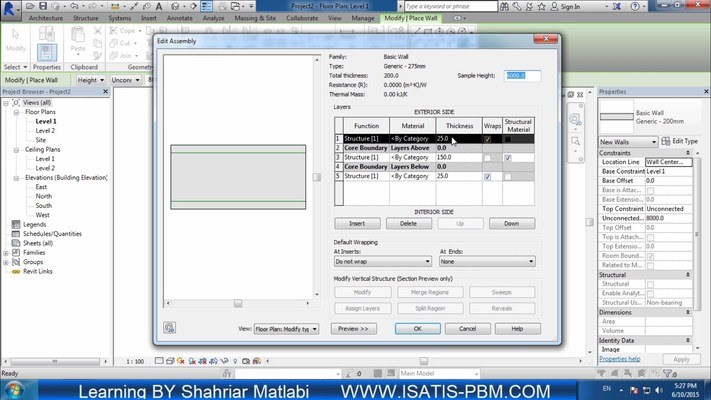Click the Preview >> button
This screenshot has height=400, width=711.
click(353, 329)
